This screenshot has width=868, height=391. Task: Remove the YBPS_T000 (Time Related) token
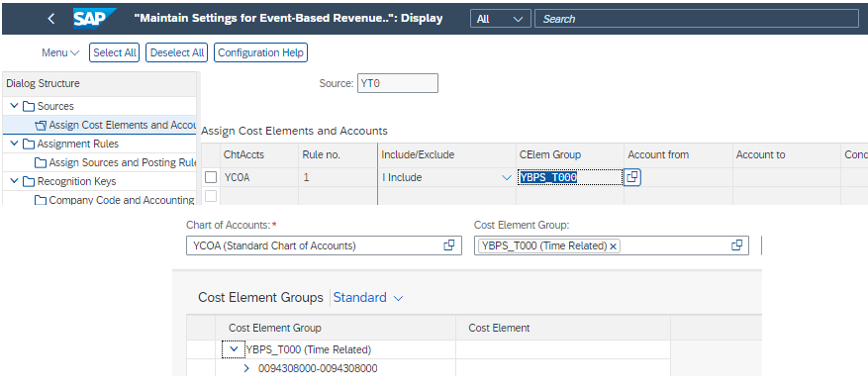point(613,246)
